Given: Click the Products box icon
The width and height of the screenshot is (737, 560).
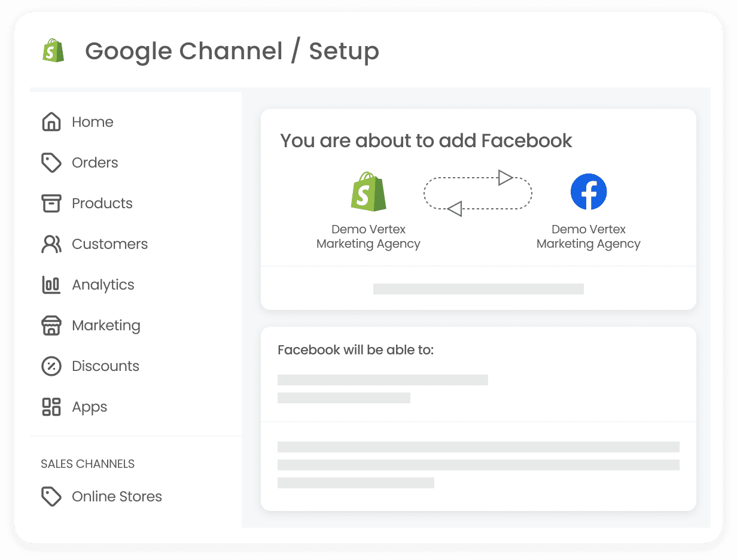Looking at the screenshot, I should [x=51, y=203].
